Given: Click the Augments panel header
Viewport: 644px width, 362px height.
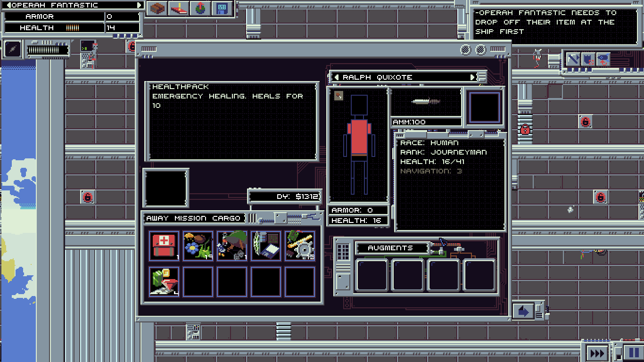Looking at the screenshot, I should click(390, 248).
